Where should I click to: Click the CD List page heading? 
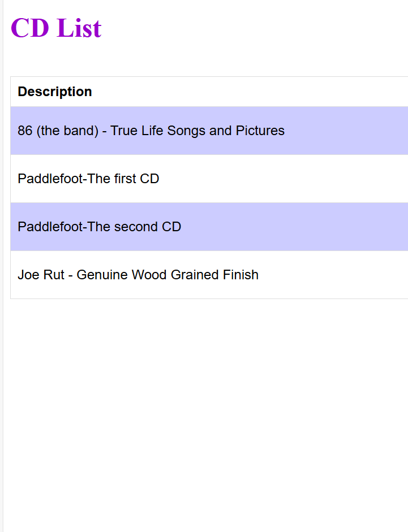pos(56,28)
